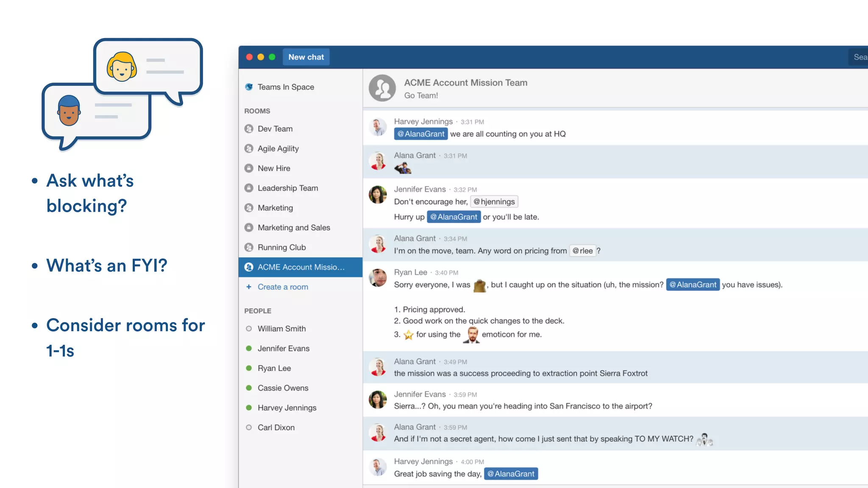Select the Running Club room

point(281,247)
